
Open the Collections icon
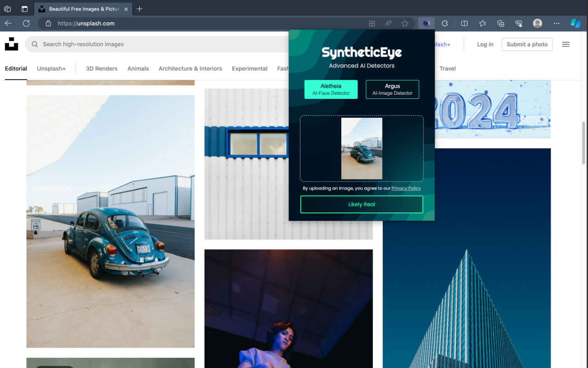[x=501, y=23]
